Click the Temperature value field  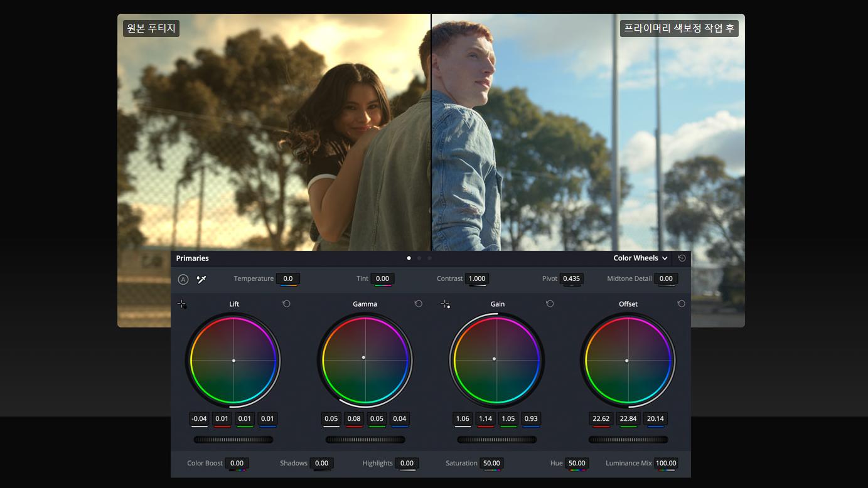[x=288, y=278]
